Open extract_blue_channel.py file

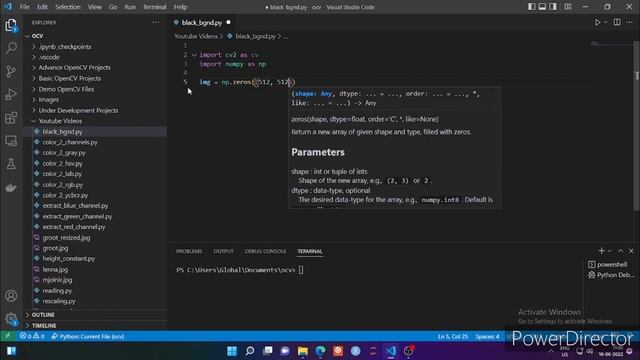pyautogui.click(x=75, y=206)
